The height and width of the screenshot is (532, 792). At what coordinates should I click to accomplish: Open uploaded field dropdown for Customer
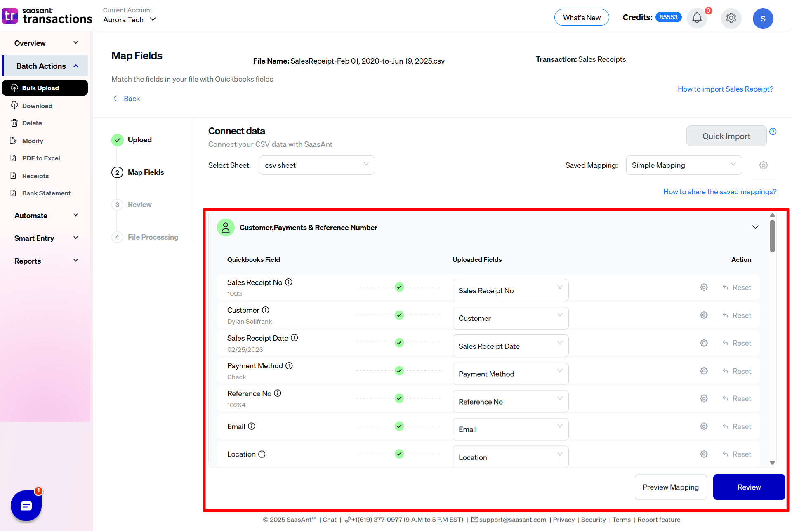pyautogui.click(x=510, y=318)
